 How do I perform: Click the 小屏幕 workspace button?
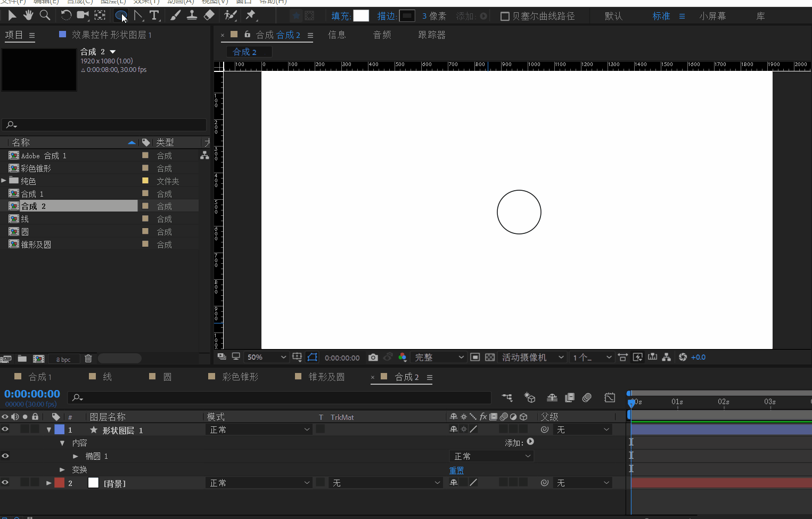(x=712, y=16)
